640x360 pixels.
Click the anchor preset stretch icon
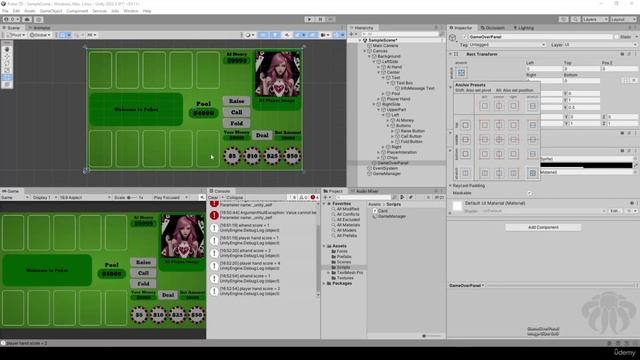461,73
